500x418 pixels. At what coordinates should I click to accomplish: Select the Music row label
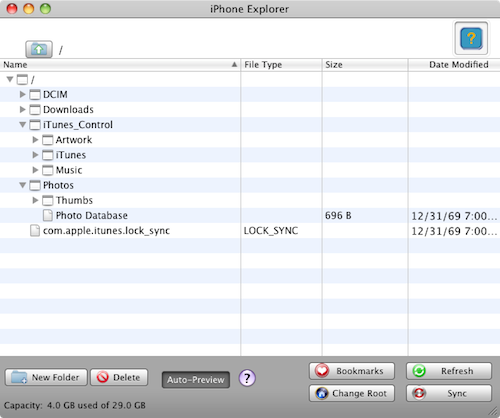pos(69,170)
